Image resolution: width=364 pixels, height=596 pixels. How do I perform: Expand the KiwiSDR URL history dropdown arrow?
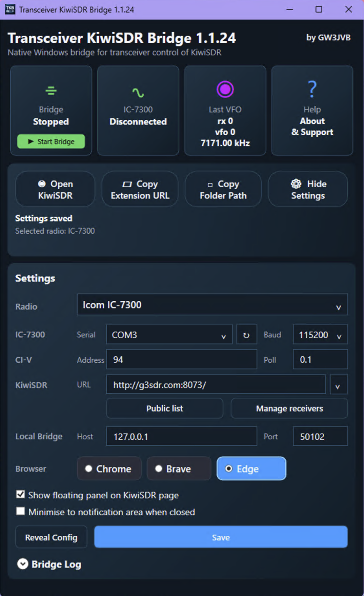[339, 384]
